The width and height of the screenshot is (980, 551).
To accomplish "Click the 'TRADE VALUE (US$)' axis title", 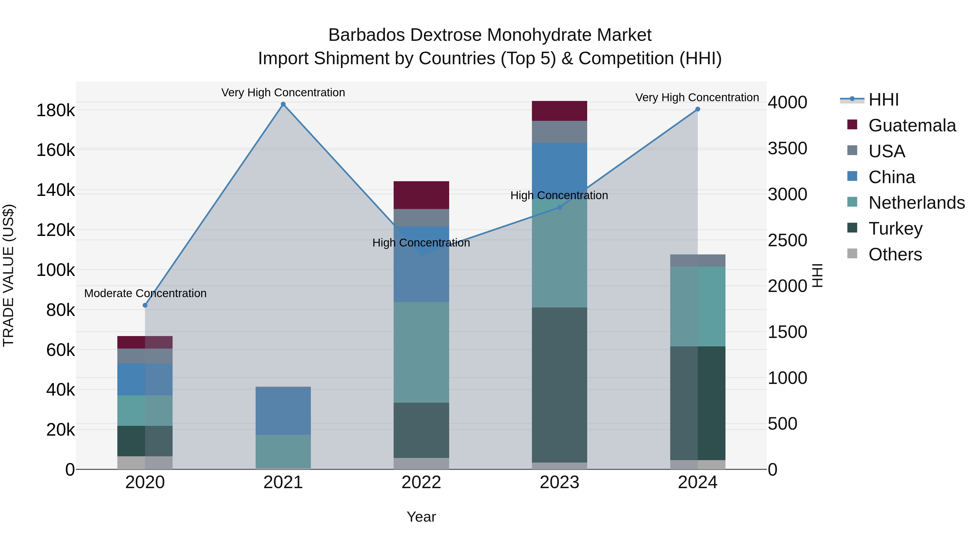I will pos(8,275).
